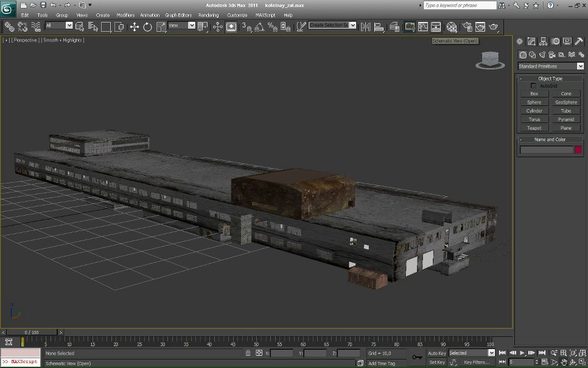588x368 pixels.
Task: Click the Render Setup teapot icon
Action: tap(467, 27)
